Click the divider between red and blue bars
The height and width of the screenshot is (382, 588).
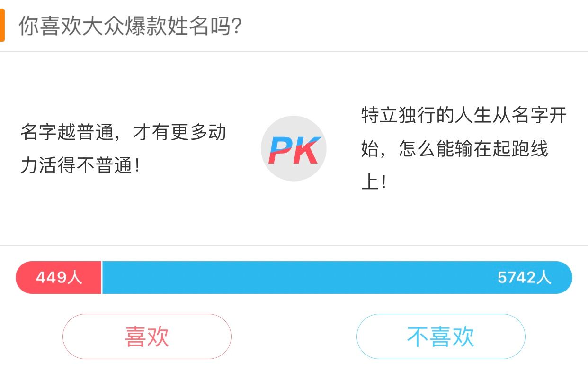tap(102, 277)
